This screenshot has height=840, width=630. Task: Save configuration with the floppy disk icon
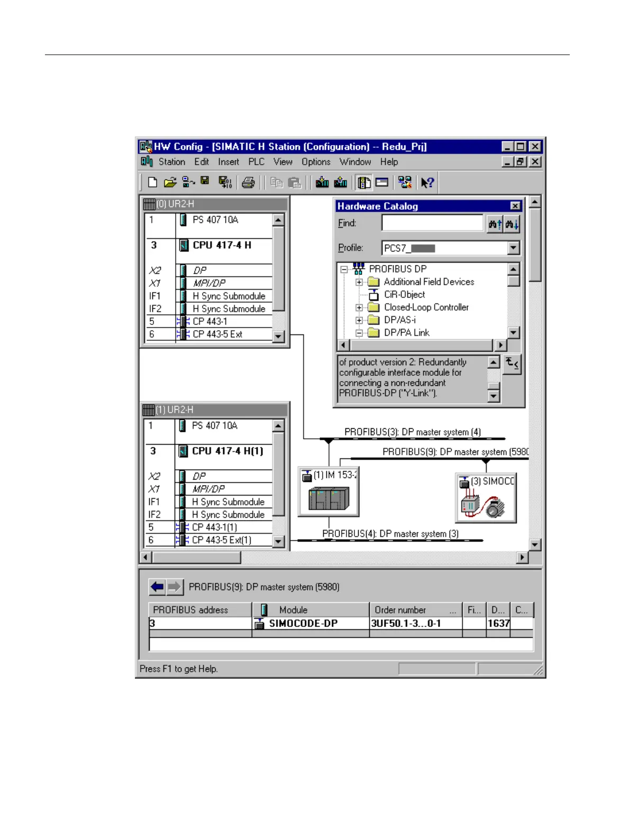click(x=205, y=182)
